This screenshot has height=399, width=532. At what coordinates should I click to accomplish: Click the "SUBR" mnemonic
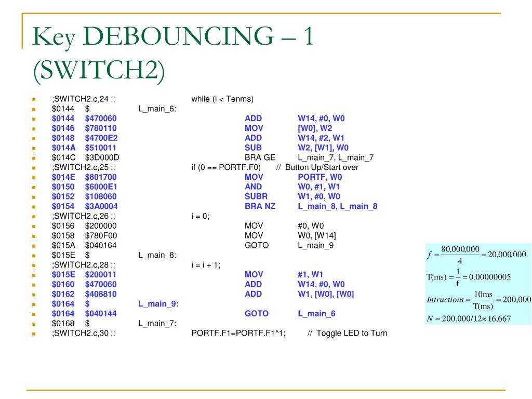[x=256, y=196]
